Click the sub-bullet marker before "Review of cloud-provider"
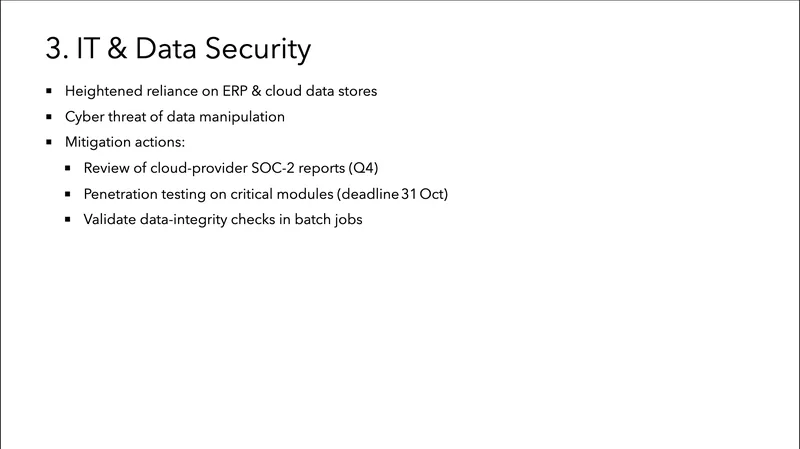 pyautogui.click(x=68, y=168)
